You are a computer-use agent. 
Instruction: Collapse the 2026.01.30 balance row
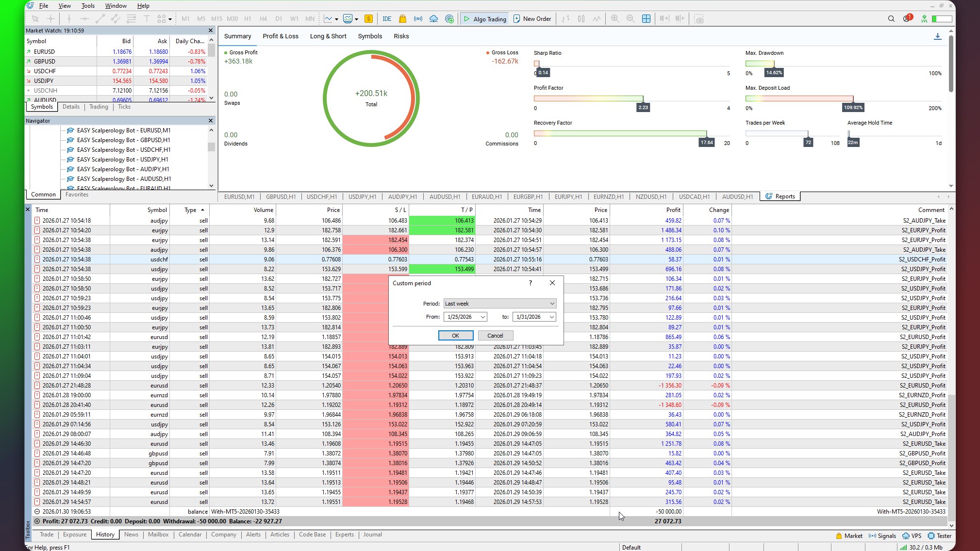[x=37, y=511]
